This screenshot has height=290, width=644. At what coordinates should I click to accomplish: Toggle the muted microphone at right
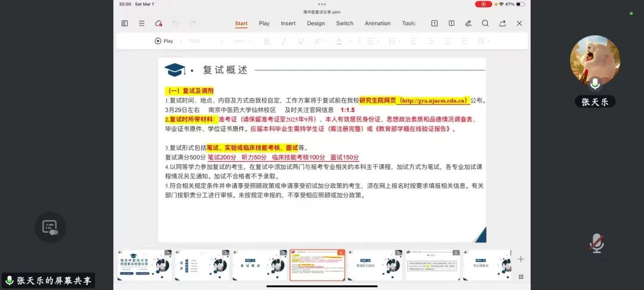point(596,242)
